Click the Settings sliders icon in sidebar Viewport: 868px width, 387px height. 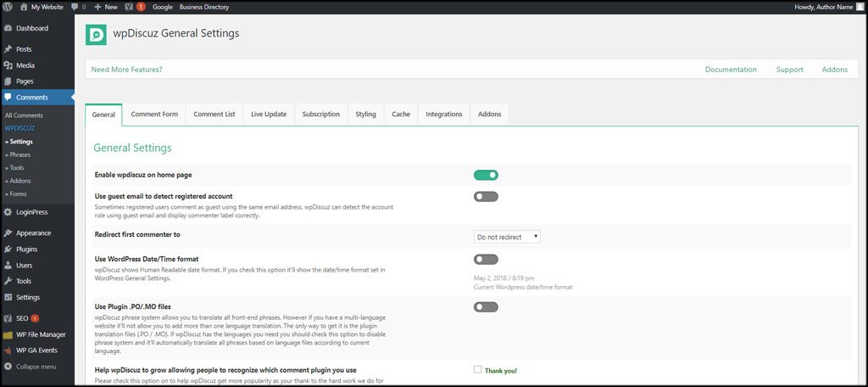tap(8, 297)
